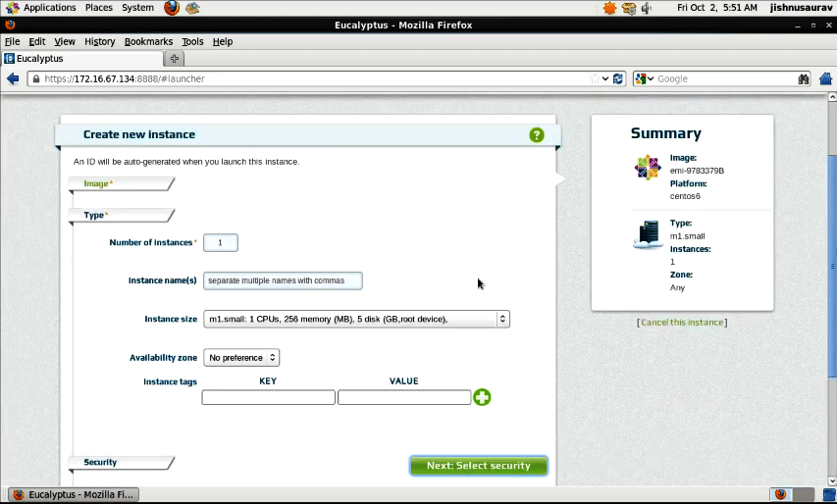The height and width of the screenshot is (504, 837).
Task: Click the Number of instances field
Action: coord(221,243)
